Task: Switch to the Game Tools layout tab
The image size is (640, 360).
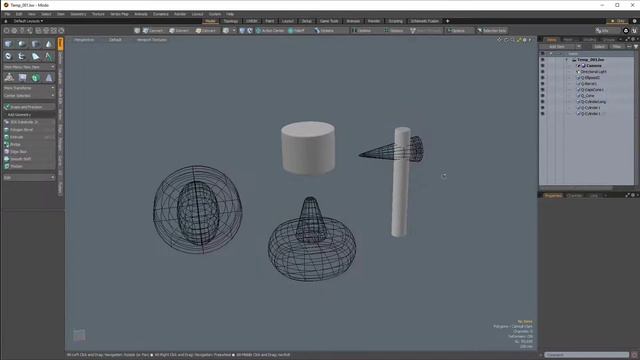Action: pyautogui.click(x=329, y=21)
